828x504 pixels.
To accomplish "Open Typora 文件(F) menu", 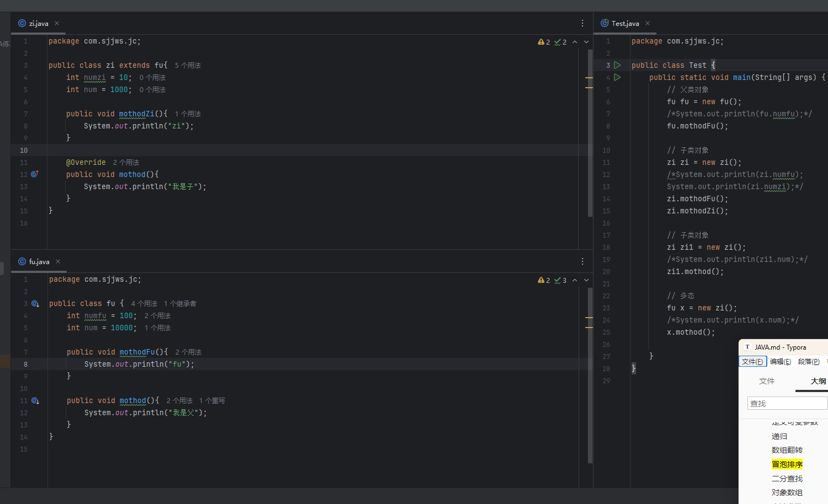I will [x=752, y=362].
